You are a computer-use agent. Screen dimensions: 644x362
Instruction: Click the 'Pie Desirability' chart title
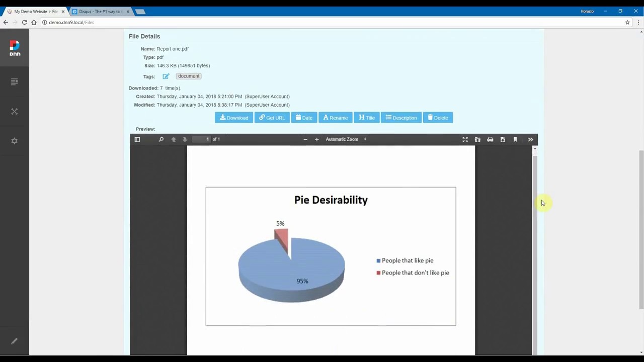coord(331,200)
